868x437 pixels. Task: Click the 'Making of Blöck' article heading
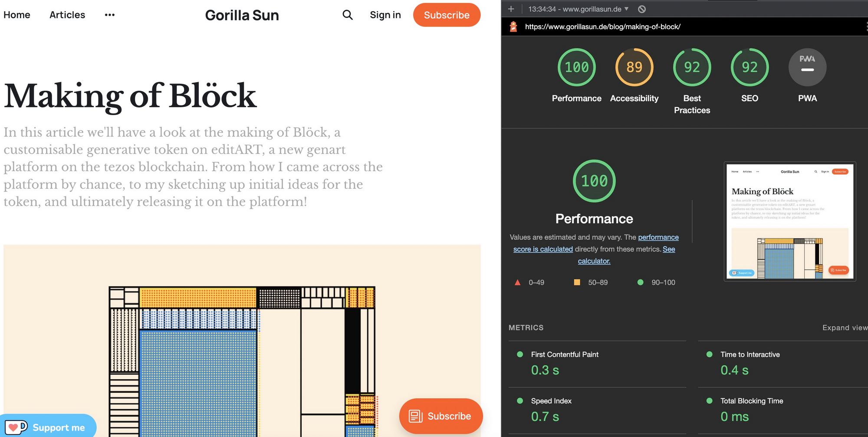(130, 96)
